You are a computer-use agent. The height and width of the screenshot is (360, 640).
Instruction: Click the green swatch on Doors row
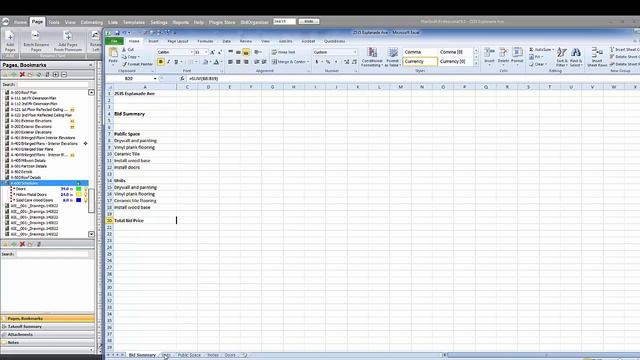click(78, 189)
